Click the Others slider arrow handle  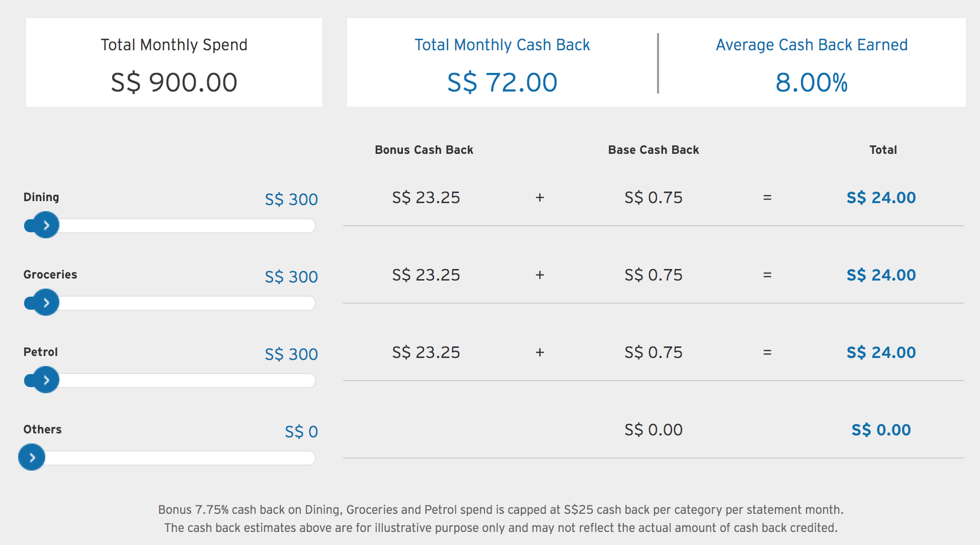point(32,458)
